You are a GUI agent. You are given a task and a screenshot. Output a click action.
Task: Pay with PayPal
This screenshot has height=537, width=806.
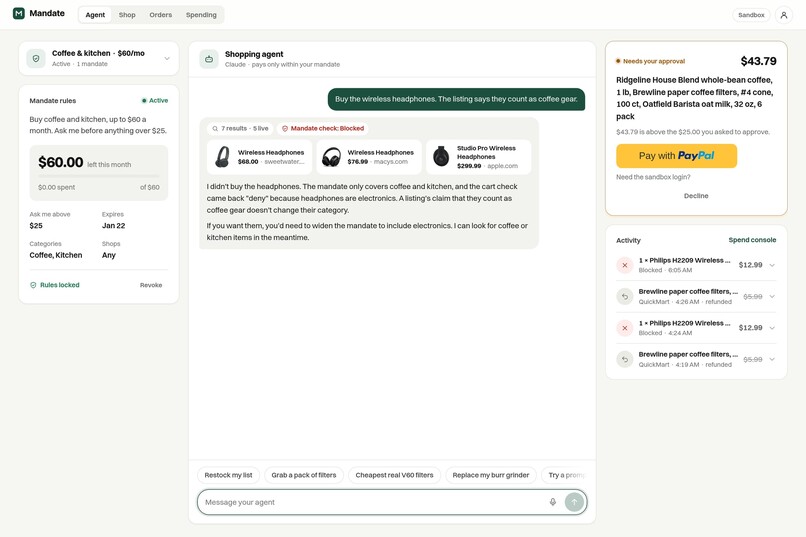[x=676, y=156]
